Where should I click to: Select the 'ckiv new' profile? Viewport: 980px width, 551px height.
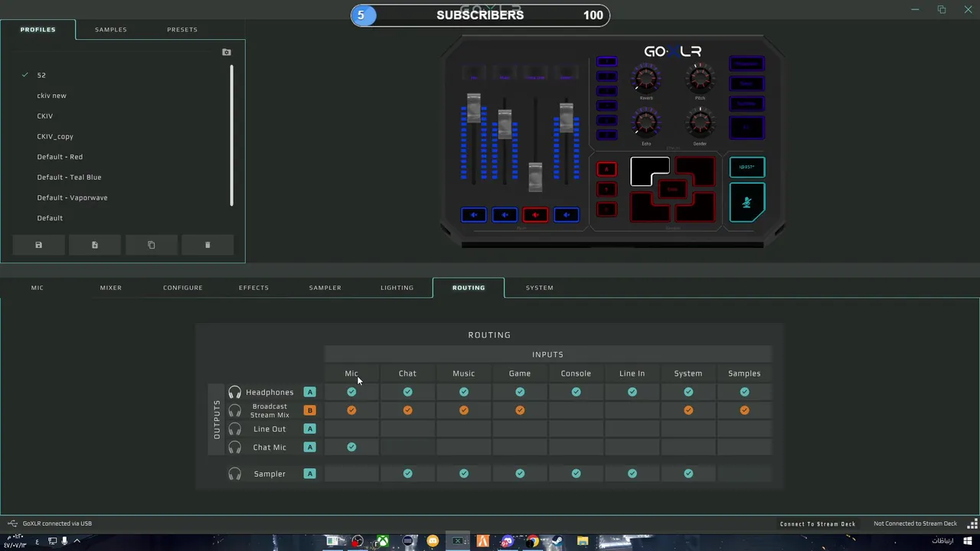(x=52, y=96)
